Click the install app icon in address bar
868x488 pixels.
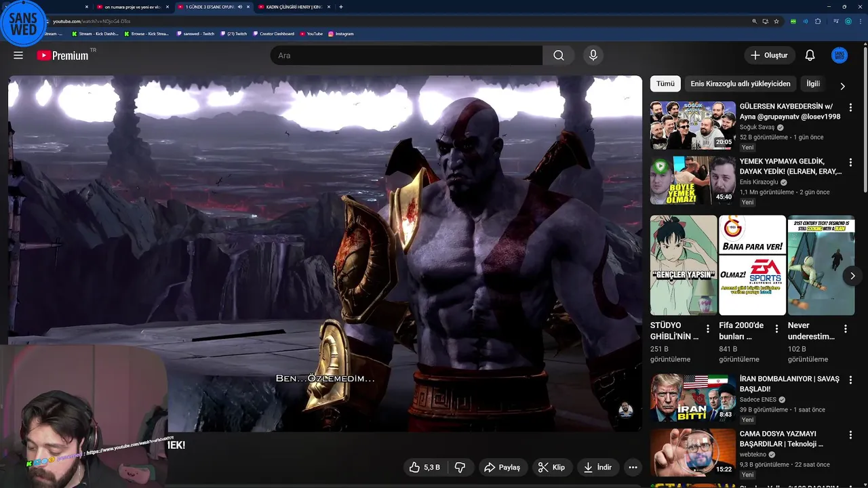765,21
